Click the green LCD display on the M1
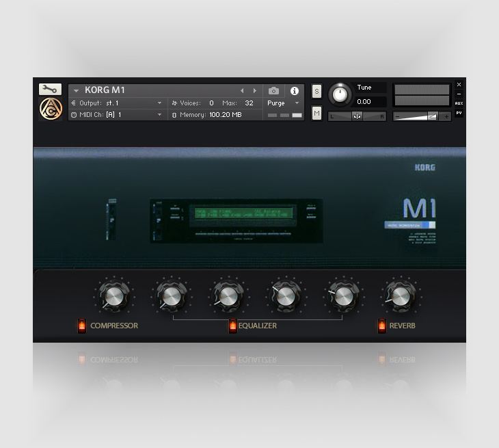The image size is (499, 448). (x=243, y=213)
